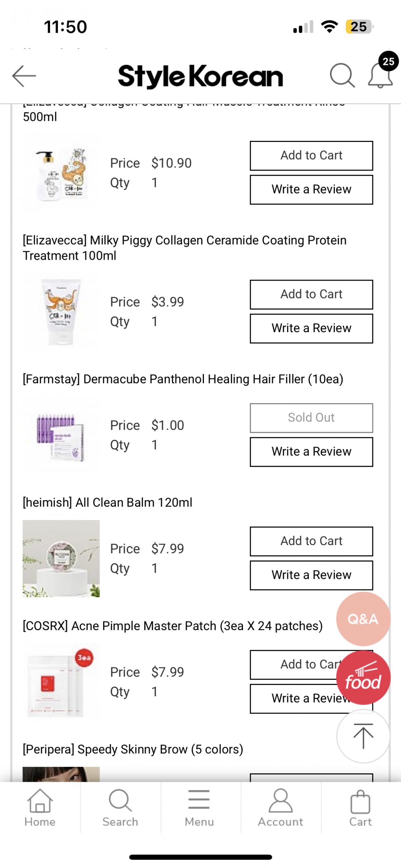Viewport: 401px width, 868px height.
Task: Open the Search tab in bottom bar
Action: coord(120,808)
